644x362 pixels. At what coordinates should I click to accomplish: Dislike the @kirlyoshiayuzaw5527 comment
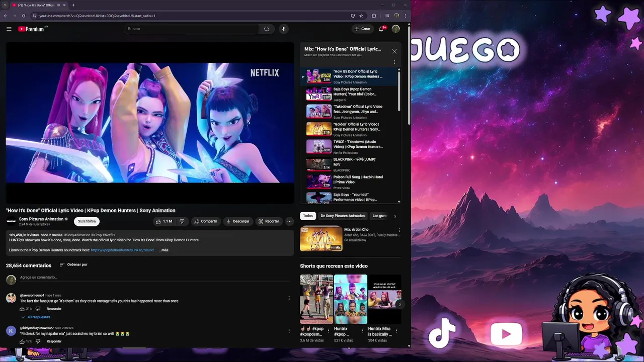pyautogui.click(x=38, y=341)
